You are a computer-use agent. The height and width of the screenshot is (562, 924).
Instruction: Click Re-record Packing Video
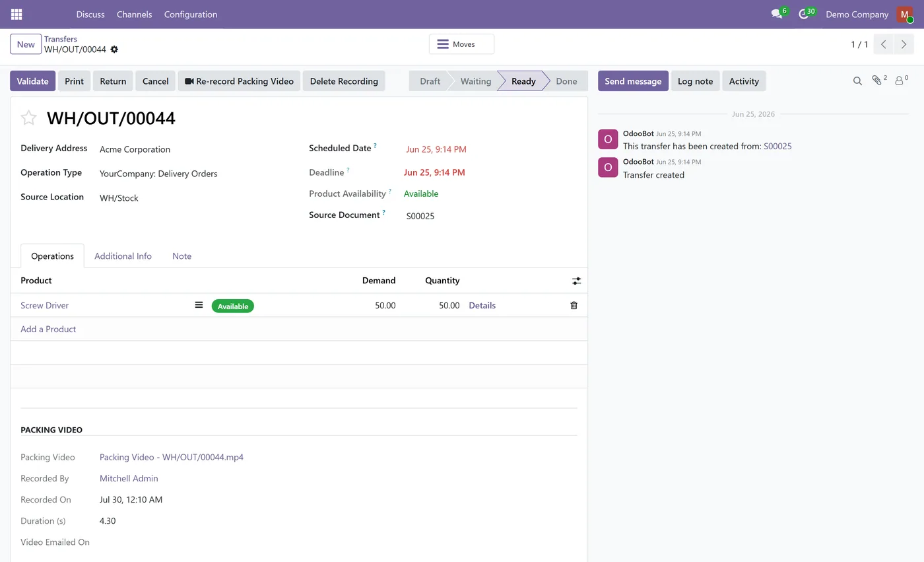click(x=239, y=81)
